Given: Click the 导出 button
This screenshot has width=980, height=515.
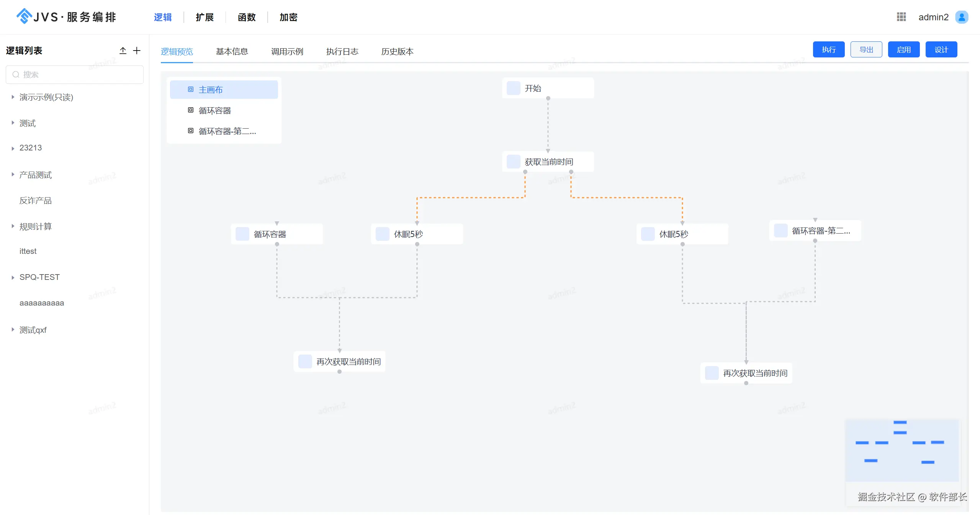Looking at the screenshot, I should tap(866, 50).
